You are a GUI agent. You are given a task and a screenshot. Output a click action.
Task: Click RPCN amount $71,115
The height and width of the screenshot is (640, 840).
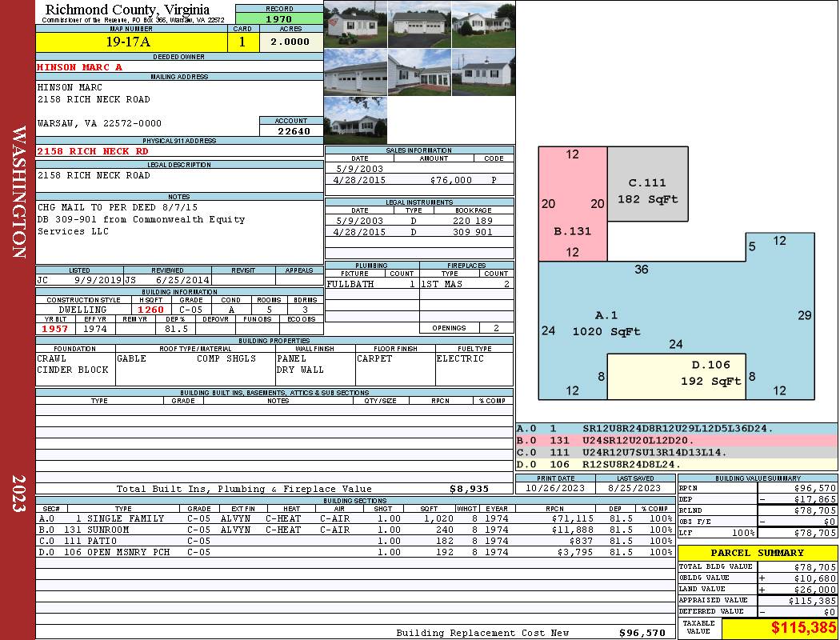coord(572,518)
